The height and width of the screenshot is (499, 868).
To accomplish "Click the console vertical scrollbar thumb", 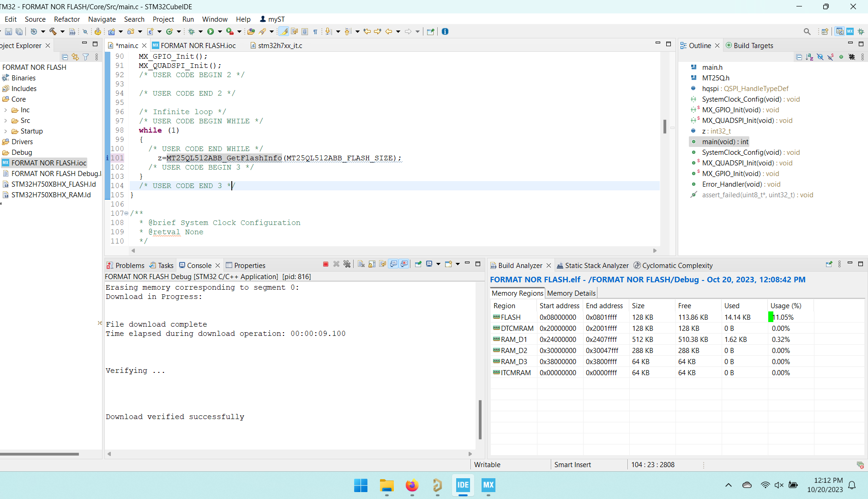I will point(480,419).
